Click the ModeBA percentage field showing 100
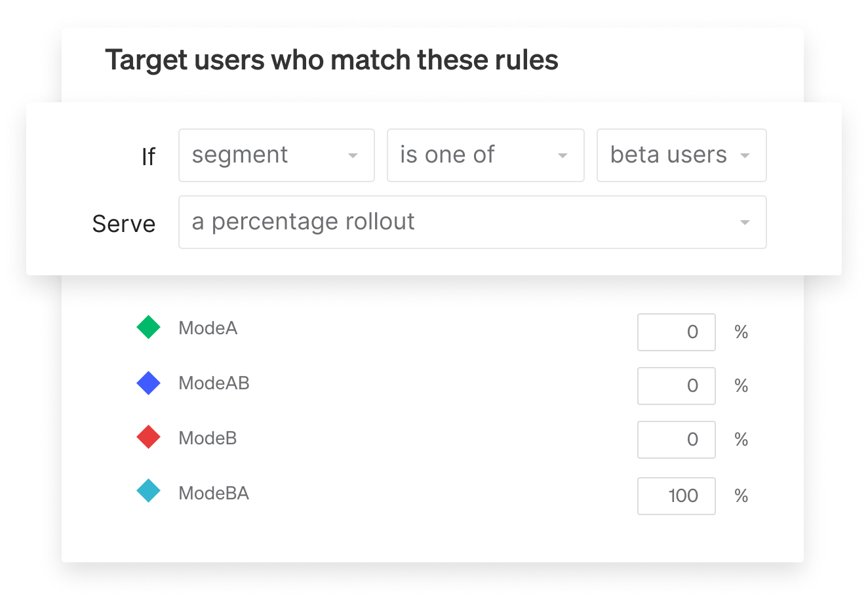Viewport: 868px width, 599px height. click(x=676, y=495)
